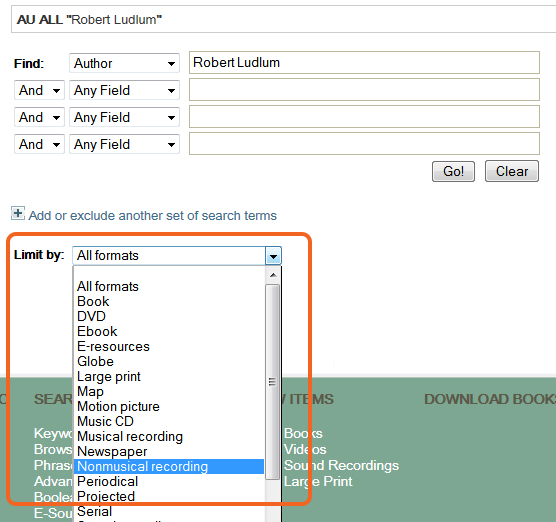The height and width of the screenshot is (522, 556).
Task: Select Book format option
Action: point(169,301)
